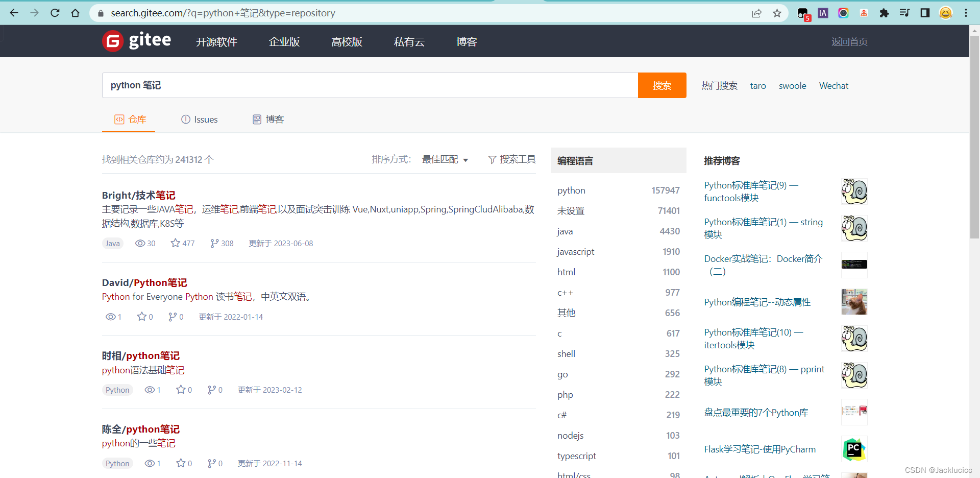Click hot search term Wechat
The width and height of the screenshot is (980, 478).
click(834, 86)
